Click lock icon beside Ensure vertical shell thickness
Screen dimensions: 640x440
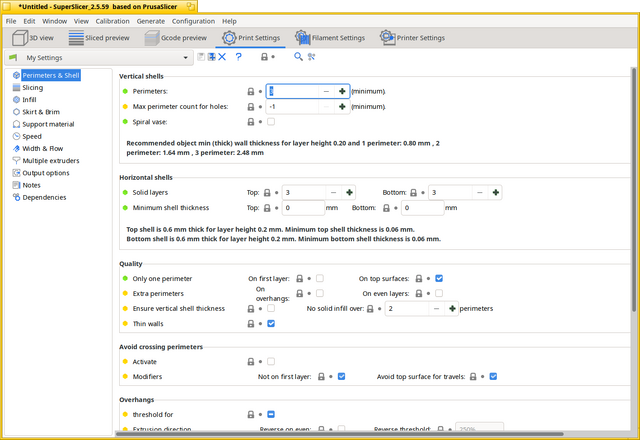pyautogui.click(x=251, y=309)
